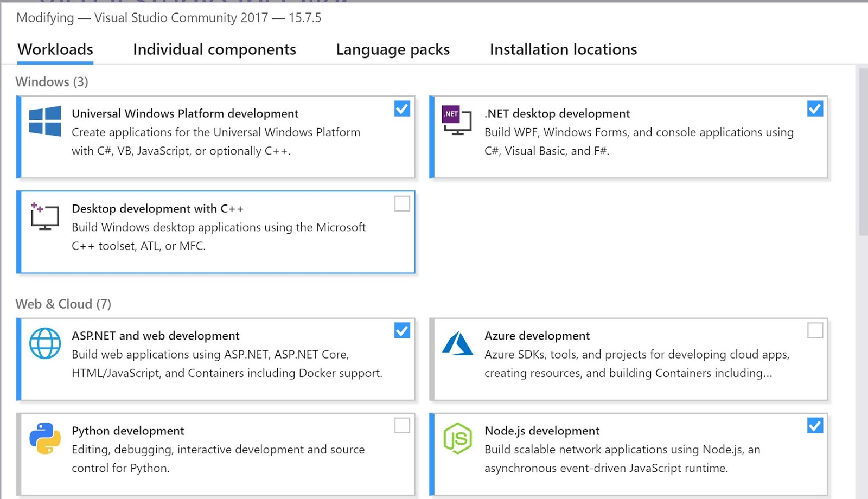Uncheck .NET desktop development

point(814,110)
